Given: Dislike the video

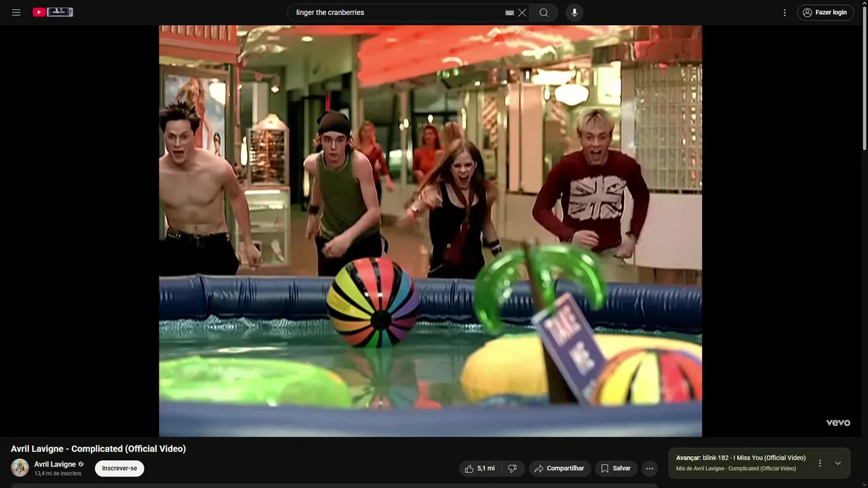Looking at the screenshot, I should click(513, 468).
